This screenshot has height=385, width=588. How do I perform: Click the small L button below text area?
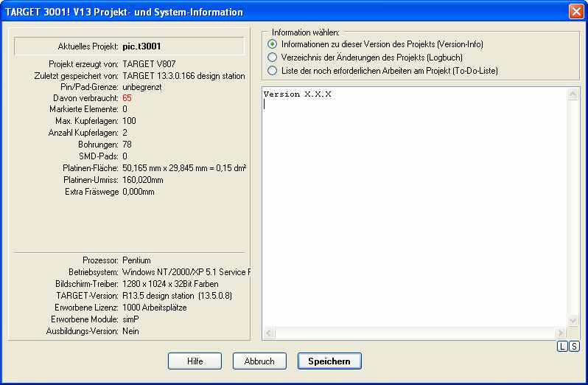(563, 347)
